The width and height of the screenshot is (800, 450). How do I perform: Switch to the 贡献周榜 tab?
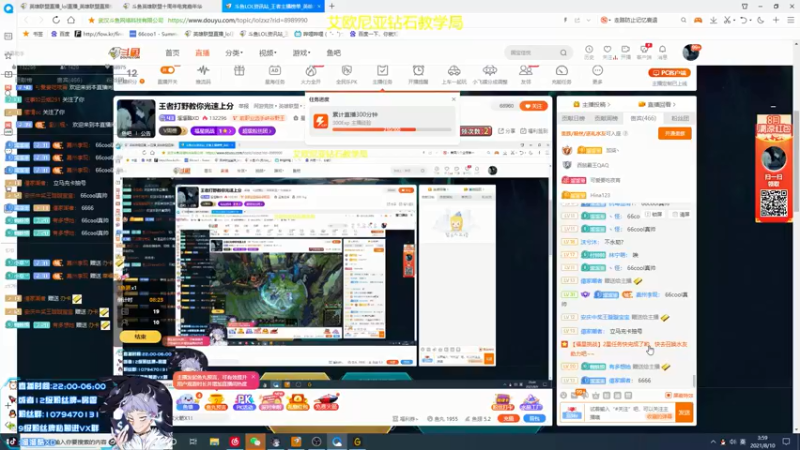[606, 118]
